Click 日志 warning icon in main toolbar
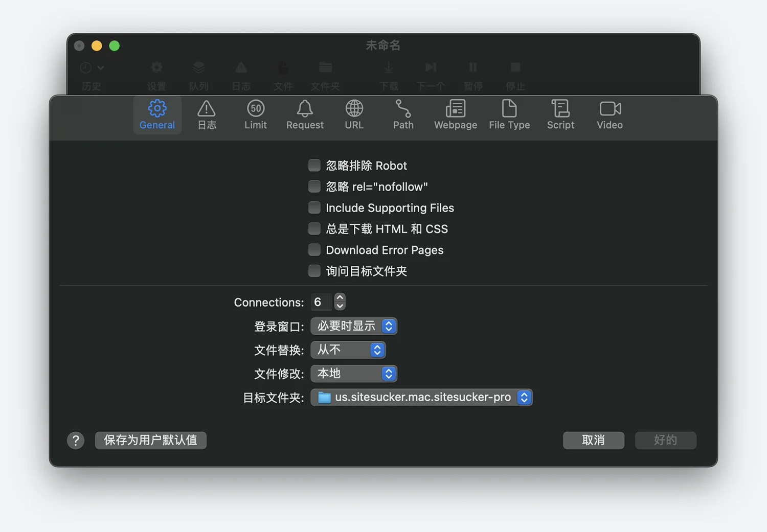Image resolution: width=767 pixels, height=532 pixels. click(x=241, y=67)
